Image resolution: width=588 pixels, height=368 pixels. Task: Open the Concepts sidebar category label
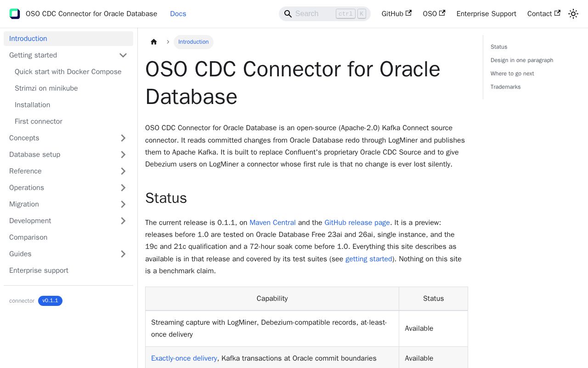24,138
